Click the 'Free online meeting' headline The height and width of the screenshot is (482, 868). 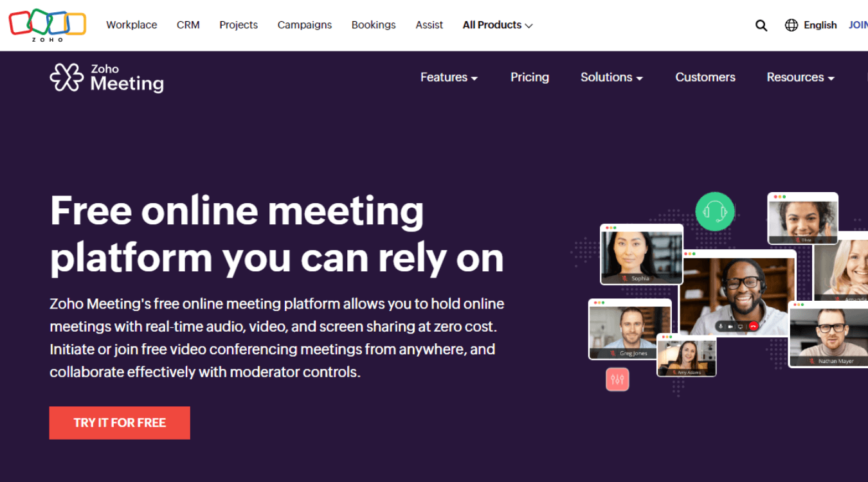276,235
